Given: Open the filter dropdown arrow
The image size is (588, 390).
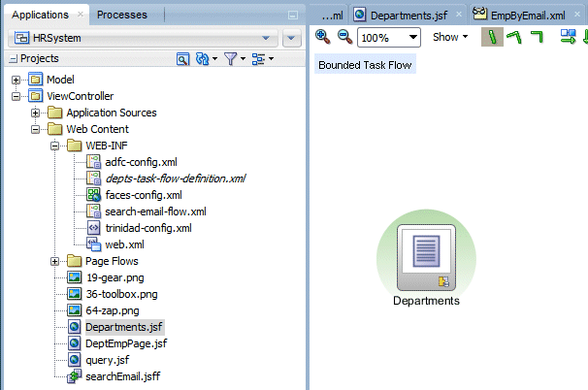Looking at the screenshot, I should [243, 59].
